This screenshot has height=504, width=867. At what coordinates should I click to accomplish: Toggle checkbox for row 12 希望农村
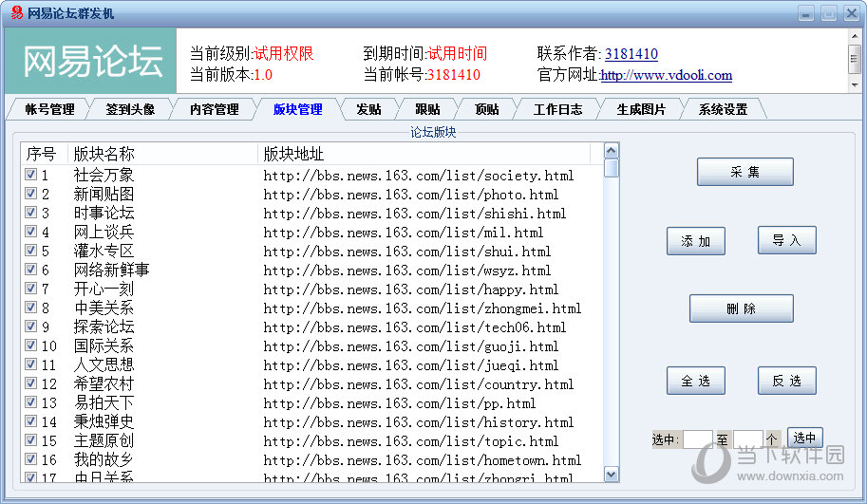31,383
